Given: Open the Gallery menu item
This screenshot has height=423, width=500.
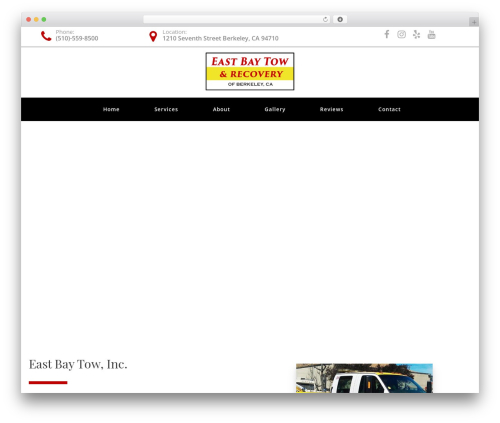Looking at the screenshot, I should click(x=275, y=109).
